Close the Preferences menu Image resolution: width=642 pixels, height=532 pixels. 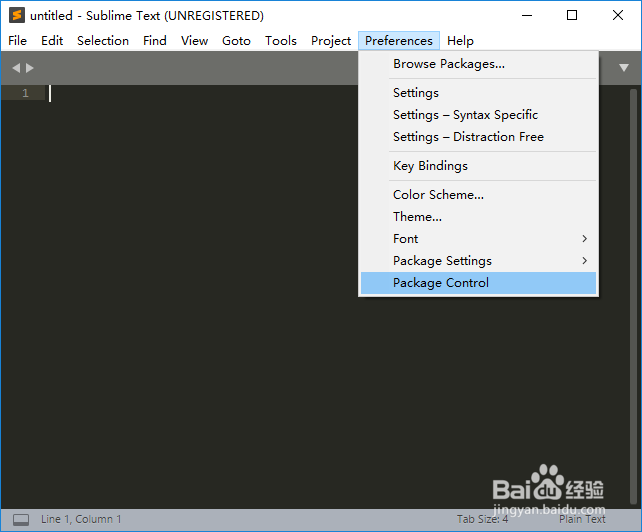(399, 41)
